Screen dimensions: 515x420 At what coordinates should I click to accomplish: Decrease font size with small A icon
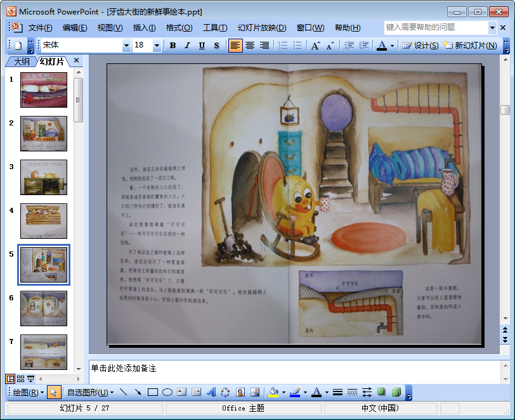[x=330, y=45]
